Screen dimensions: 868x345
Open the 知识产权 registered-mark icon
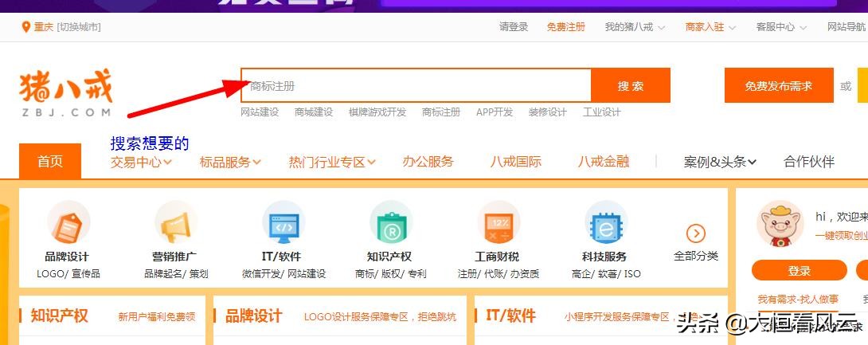[x=390, y=224]
